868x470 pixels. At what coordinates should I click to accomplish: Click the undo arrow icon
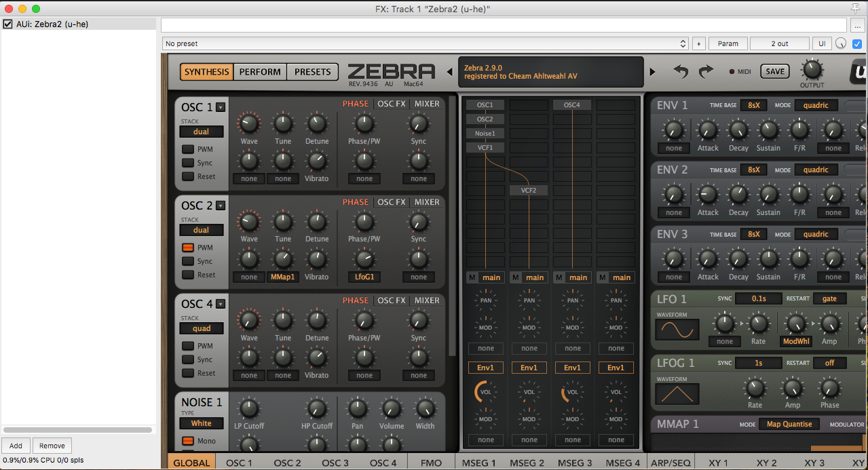click(681, 71)
